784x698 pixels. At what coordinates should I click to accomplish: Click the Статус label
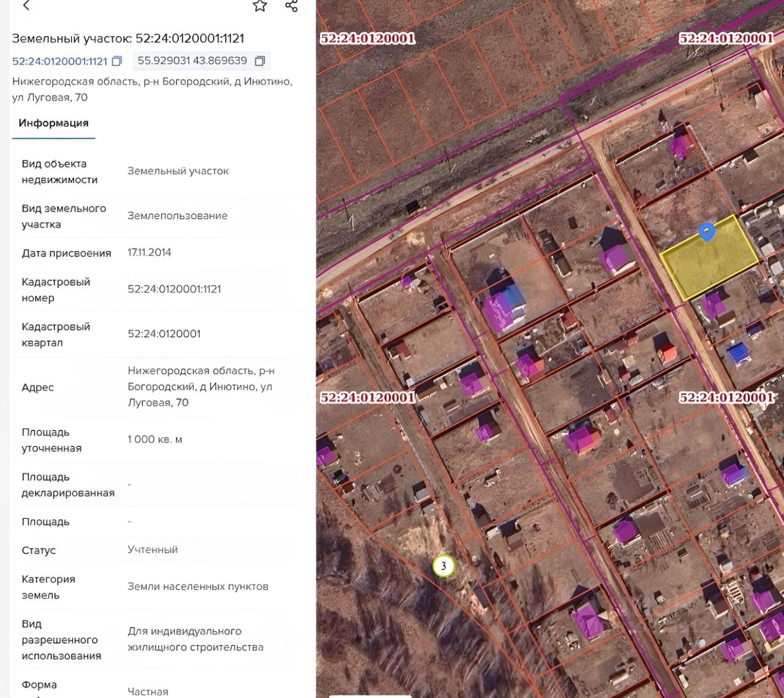tap(39, 550)
